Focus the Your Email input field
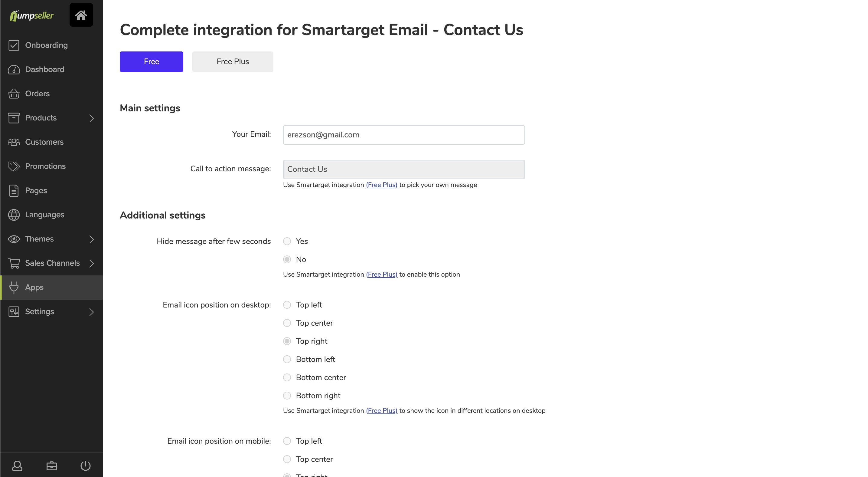This screenshot has width=868, height=477. click(x=404, y=135)
